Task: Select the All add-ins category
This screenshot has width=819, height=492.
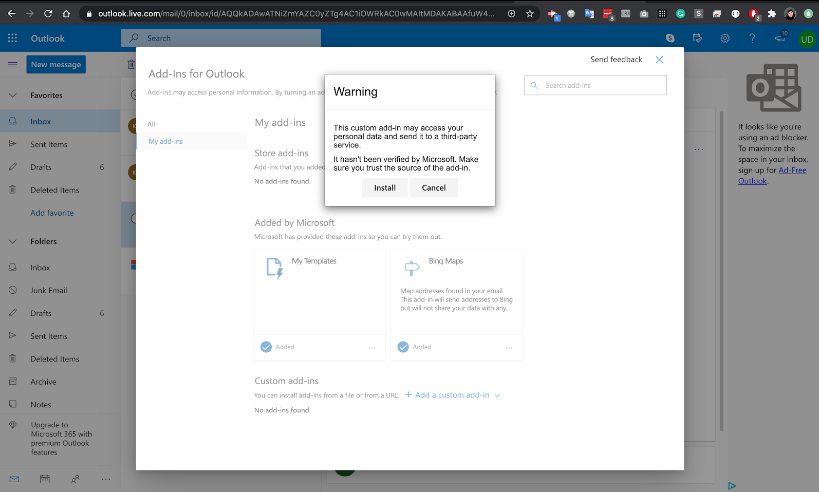Action: point(151,124)
